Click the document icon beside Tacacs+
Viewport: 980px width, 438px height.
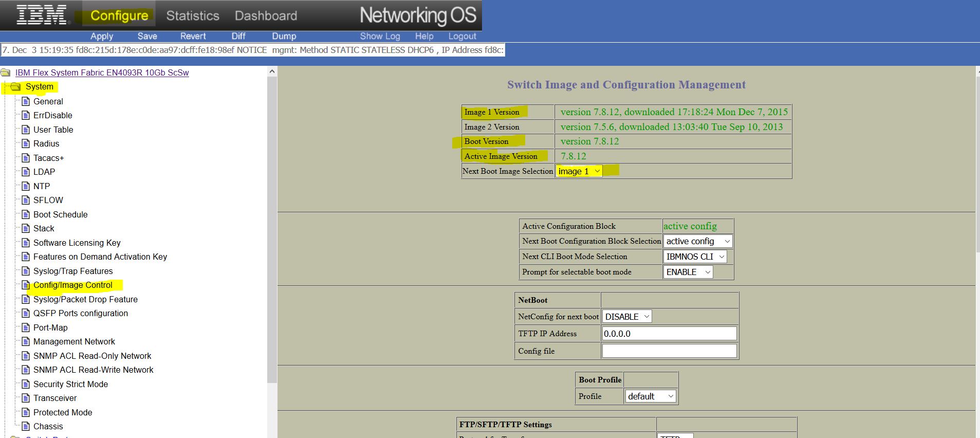point(26,158)
